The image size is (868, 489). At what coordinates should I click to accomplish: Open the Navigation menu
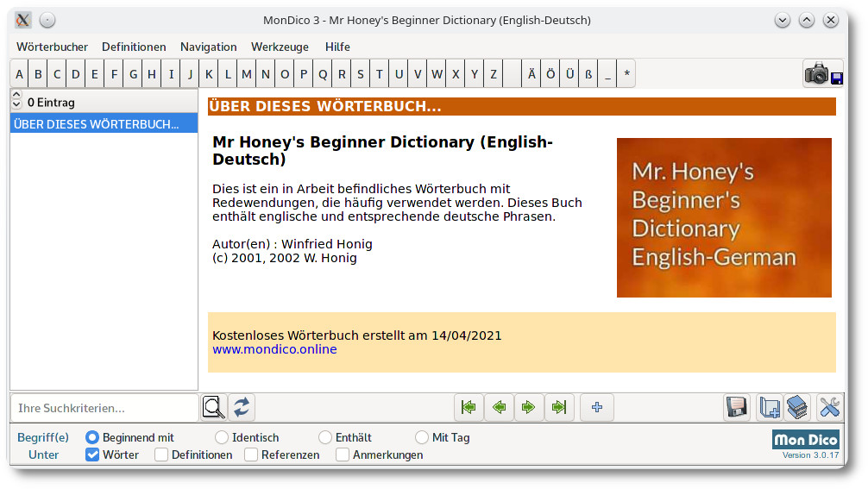[x=209, y=47]
